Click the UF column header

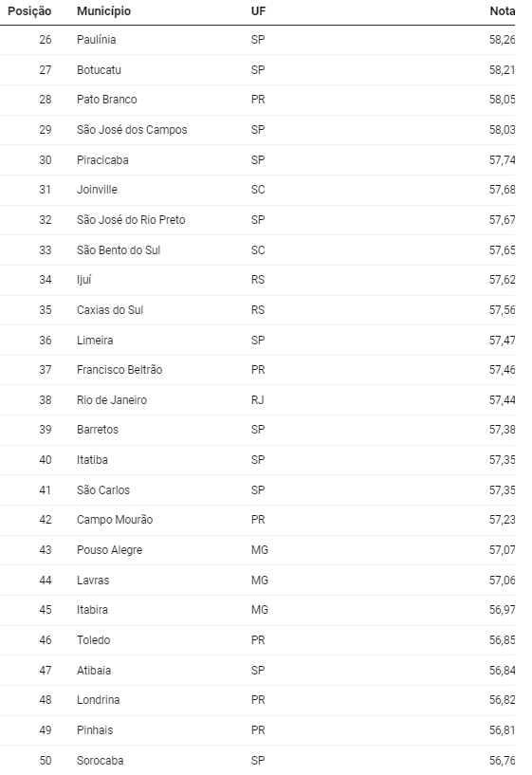click(x=258, y=11)
